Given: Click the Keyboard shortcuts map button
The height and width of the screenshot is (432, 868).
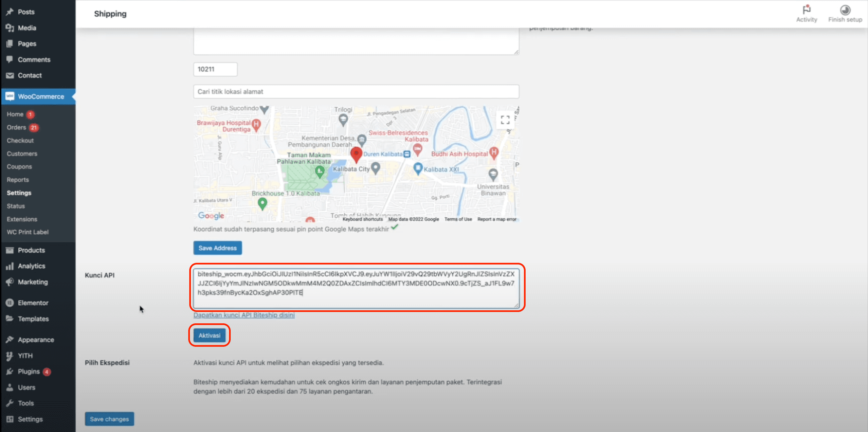Looking at the screenshot, I should pyautogui.click(x=362, y=219).
